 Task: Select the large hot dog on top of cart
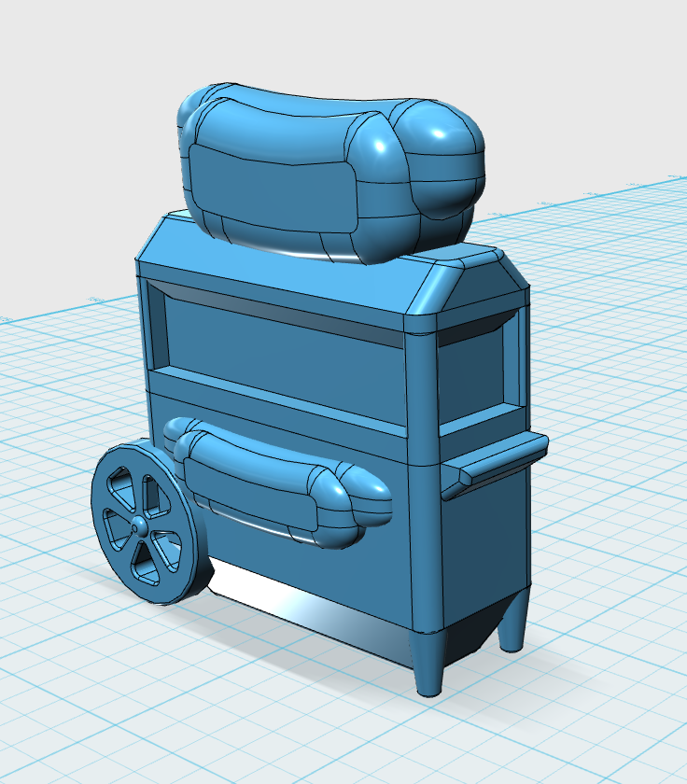(x=330, y=173)
